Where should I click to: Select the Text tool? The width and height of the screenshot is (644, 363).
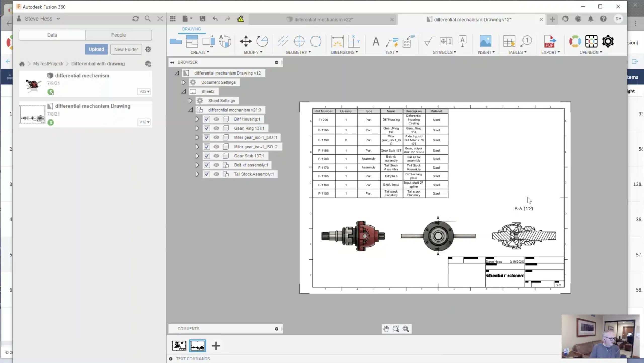376,41
